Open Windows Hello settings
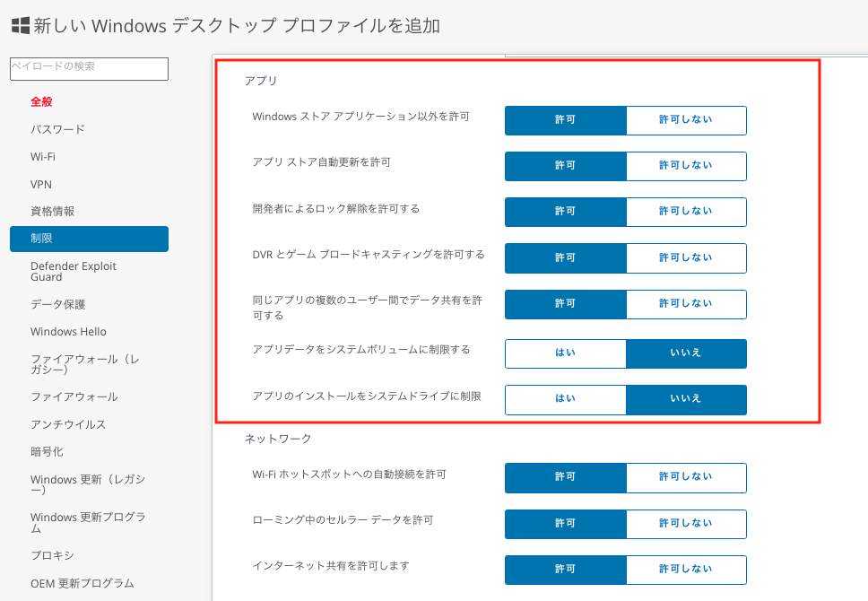The width and height of the screenshot is (868, 601). [x=68, y=332]
